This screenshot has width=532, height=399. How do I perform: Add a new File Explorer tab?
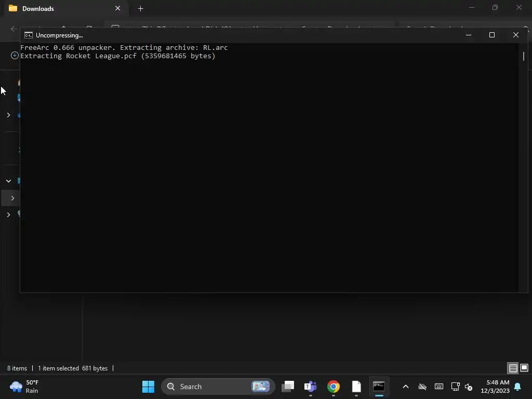pyautogui.click(x=140, y=8)
